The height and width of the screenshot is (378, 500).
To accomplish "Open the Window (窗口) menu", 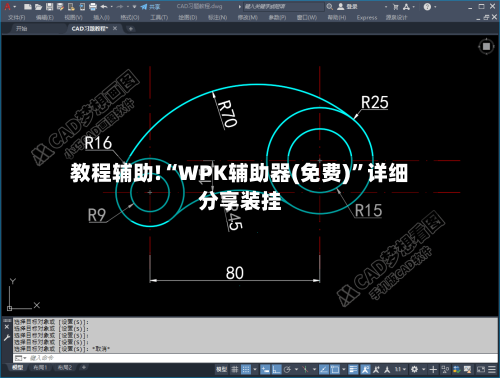I will pyautogui.click(x=307, y=17).
